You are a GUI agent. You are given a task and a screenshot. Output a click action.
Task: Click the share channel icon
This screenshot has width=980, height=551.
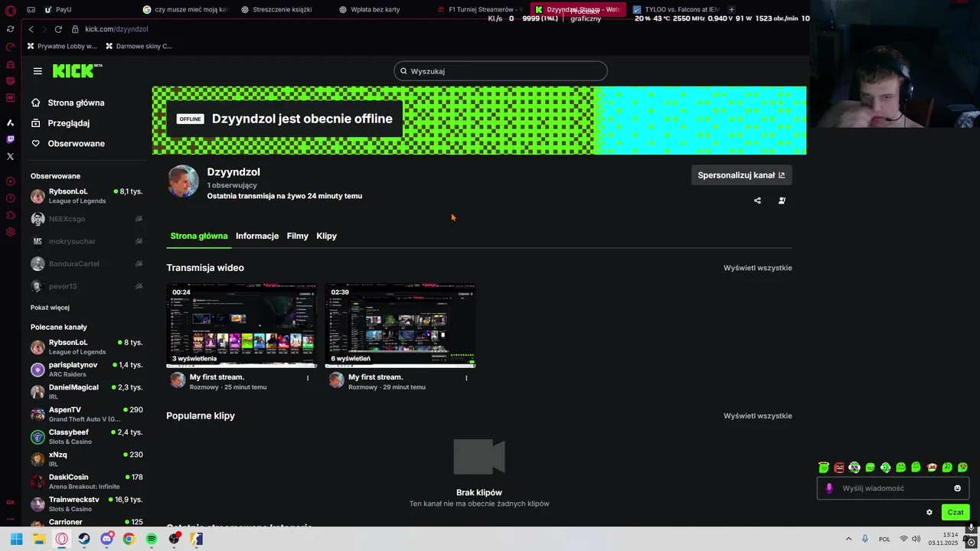pos(757,201)
